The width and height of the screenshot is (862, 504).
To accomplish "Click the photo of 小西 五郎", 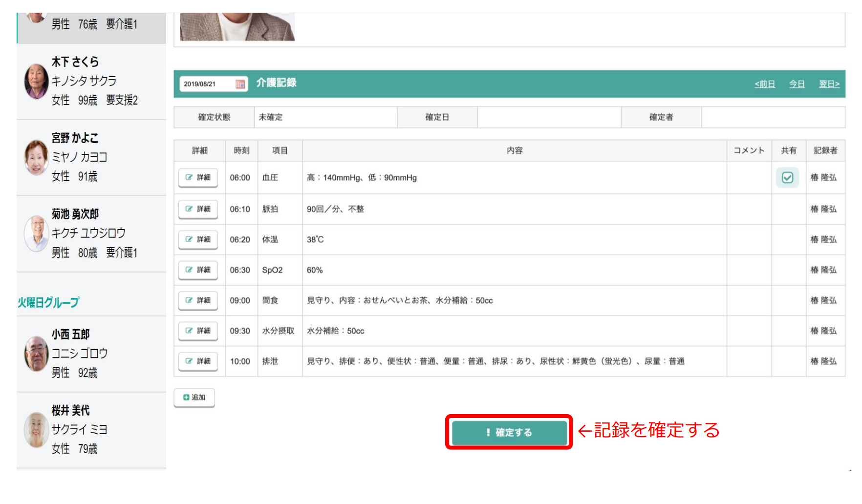I will pyautogui.click(x=37, y=354).
